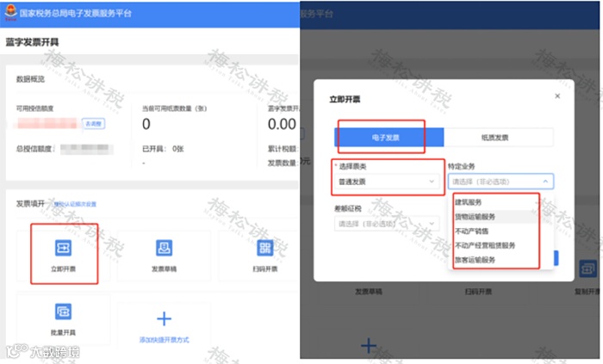Click the 可用授信额度 label
The image size is (603, 364).
click(x=34, y=108)
